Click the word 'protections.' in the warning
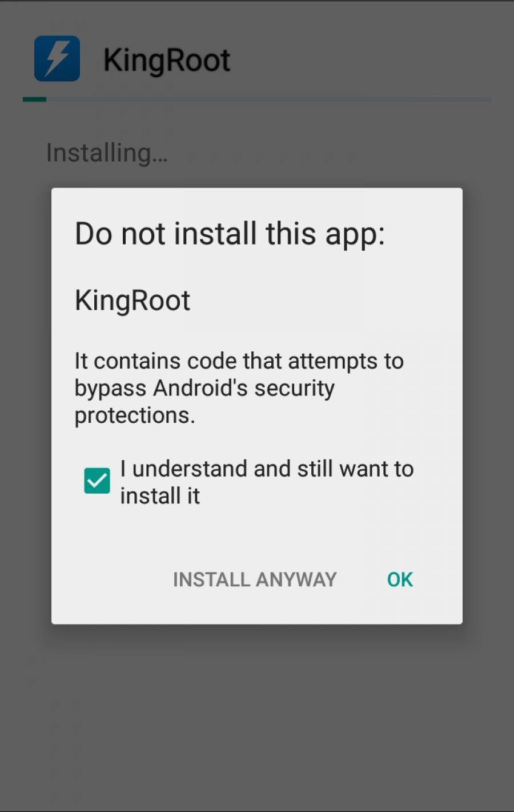 coord(135,415)
